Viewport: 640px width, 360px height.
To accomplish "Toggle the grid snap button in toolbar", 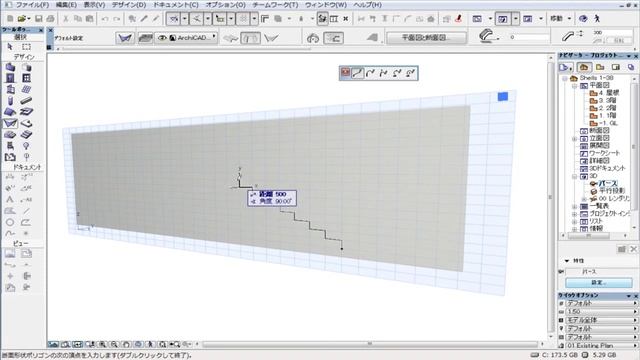I will [x=244, y=19].
